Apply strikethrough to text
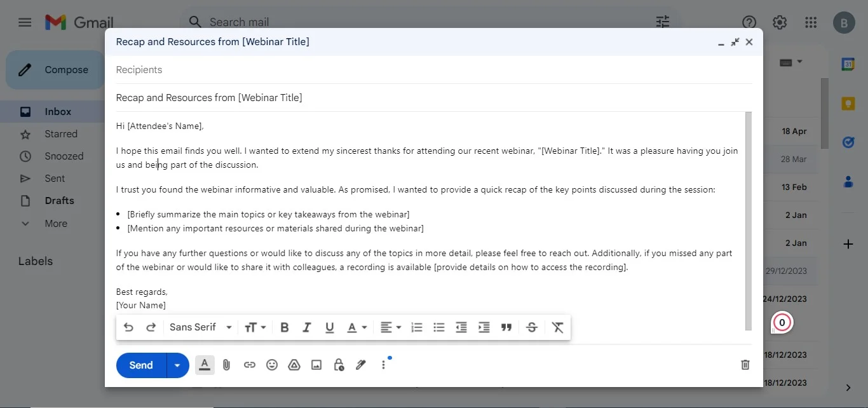 click(x=532, y=327)
